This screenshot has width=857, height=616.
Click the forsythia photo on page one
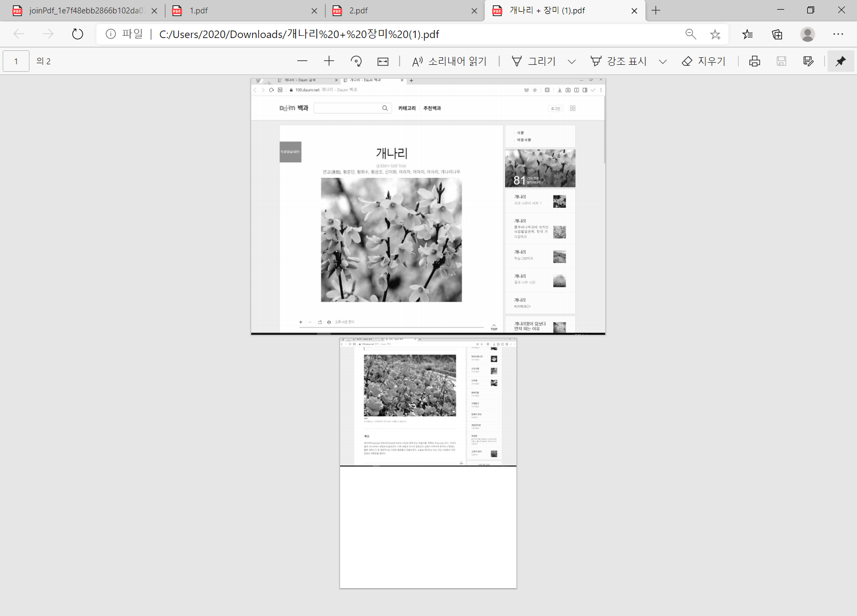coord(391,240)
